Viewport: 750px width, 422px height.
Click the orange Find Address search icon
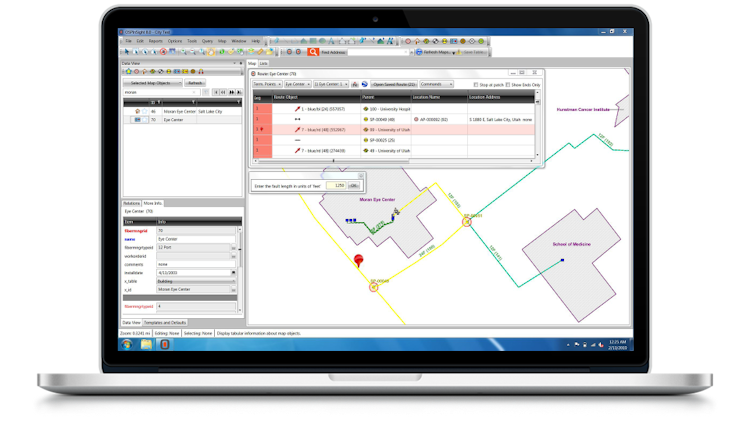[x=313, y=52]
